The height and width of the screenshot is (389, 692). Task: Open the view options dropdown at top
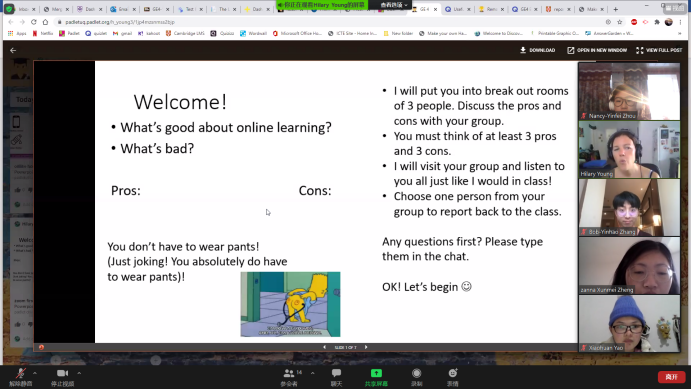[x=394, y=5]
